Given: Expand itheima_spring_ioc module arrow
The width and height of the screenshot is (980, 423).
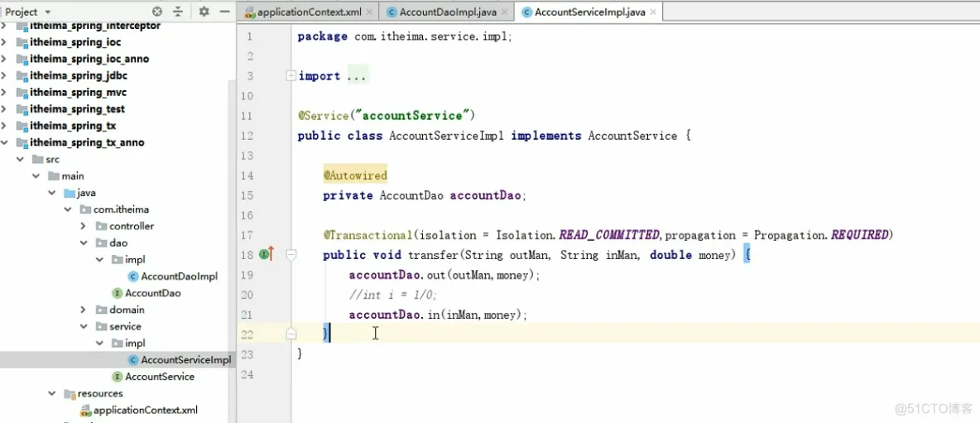Looking at the screenshot, I should click(5, 42).
